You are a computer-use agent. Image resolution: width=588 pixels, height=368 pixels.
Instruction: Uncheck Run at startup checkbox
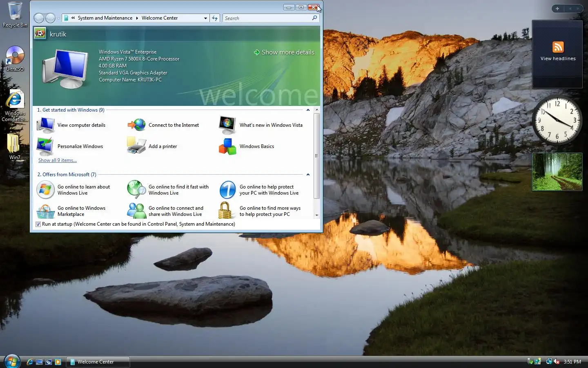[38, 224]
